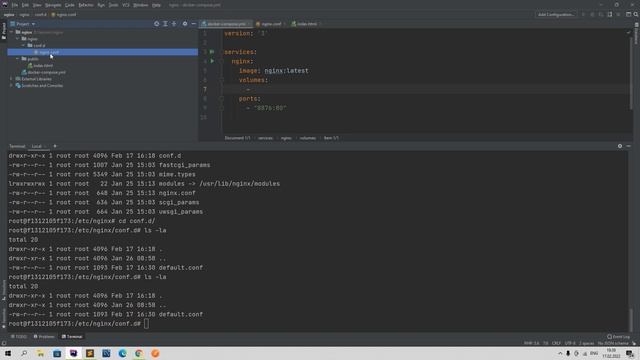Switch to PhpStorm taskbar icon

pos(73,353)
